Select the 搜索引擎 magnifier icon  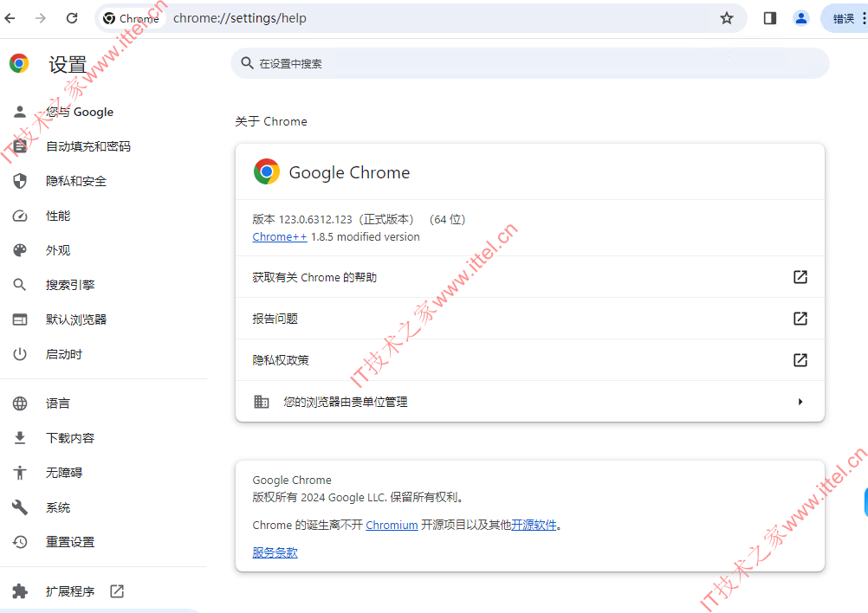(x=19, y=284)
